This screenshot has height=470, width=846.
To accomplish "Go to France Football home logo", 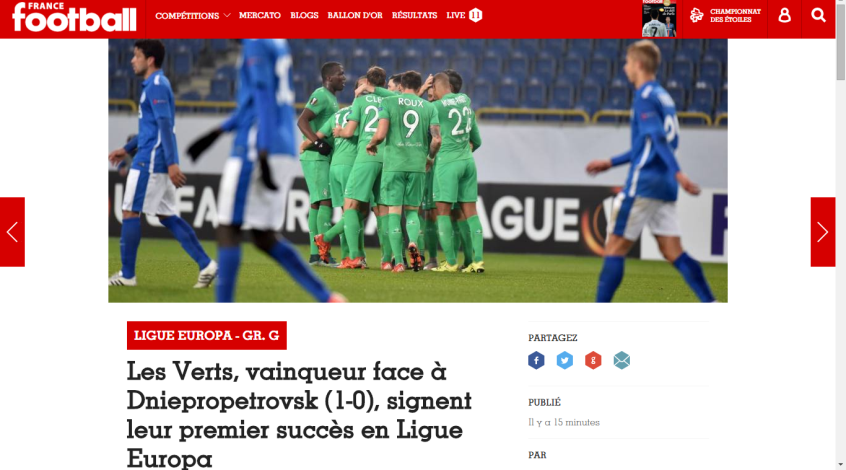I will coord(74,17).
